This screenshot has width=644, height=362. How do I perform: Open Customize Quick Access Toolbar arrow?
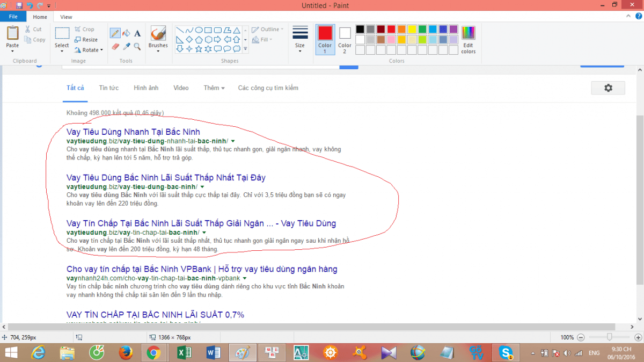pos(49,6)
